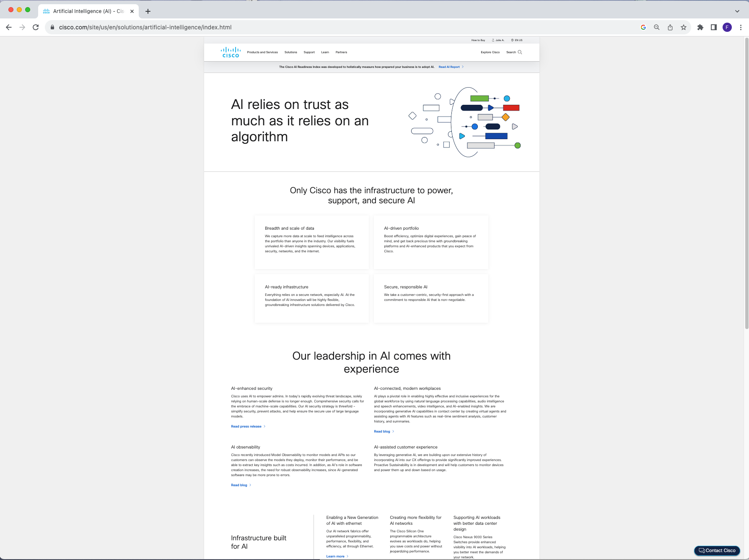
Task: Bookmark the page with the star icon
Action: pyautogui.click(x=684, y=27)
